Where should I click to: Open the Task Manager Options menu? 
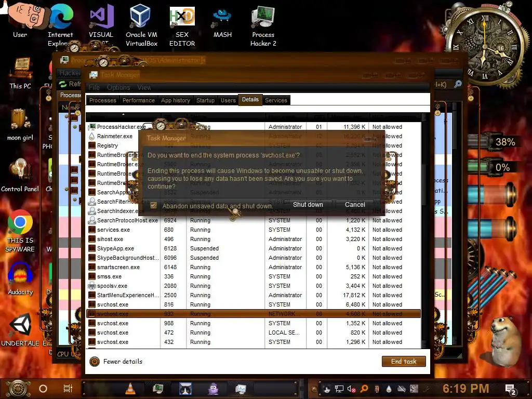[x=118, y=87]
